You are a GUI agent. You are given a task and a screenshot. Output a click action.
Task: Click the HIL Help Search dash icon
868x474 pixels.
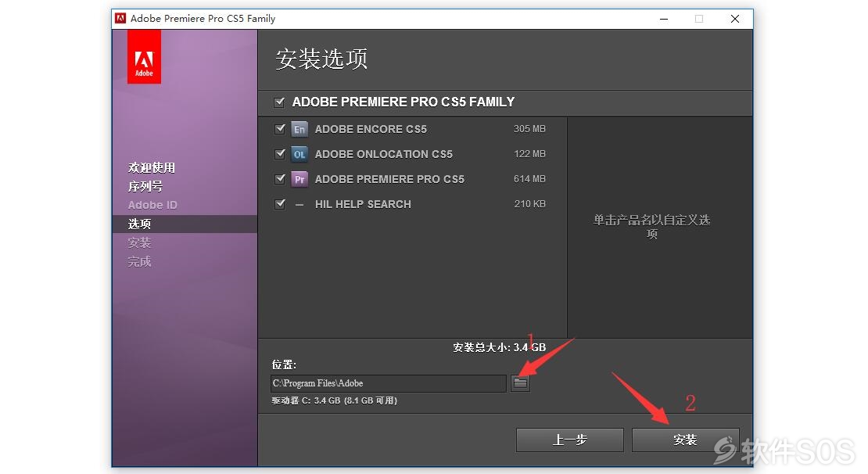(x=299, y=204)
